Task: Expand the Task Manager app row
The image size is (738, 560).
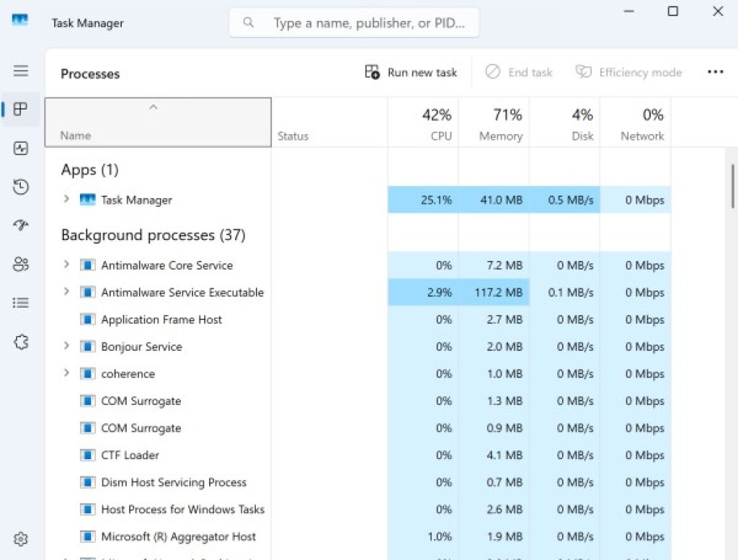Action: coord(66,200)
